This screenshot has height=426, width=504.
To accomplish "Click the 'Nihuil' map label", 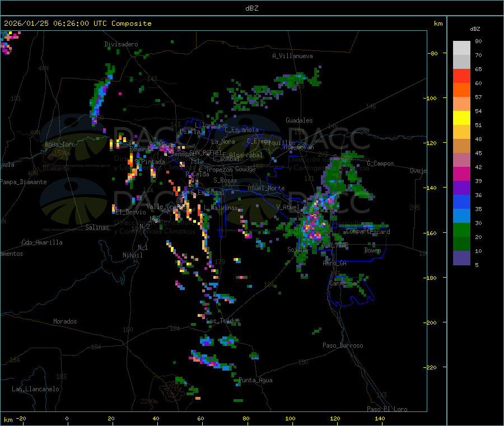I will [x=133, y=255].
